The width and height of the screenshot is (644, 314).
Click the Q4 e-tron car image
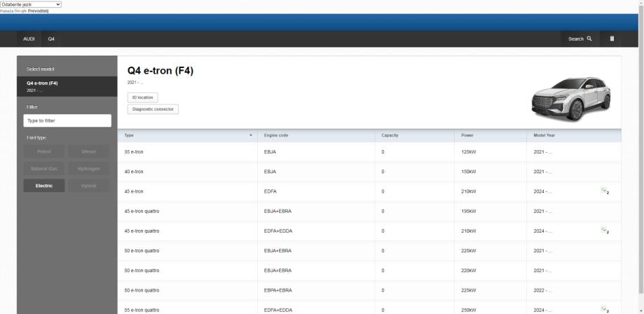[571, 99]
